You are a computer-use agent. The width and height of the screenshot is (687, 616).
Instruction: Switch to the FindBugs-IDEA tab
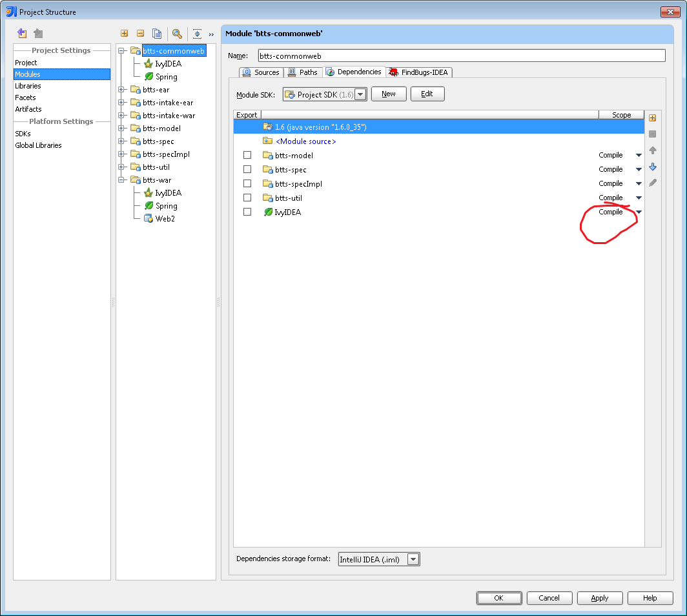tap(419, 72)
